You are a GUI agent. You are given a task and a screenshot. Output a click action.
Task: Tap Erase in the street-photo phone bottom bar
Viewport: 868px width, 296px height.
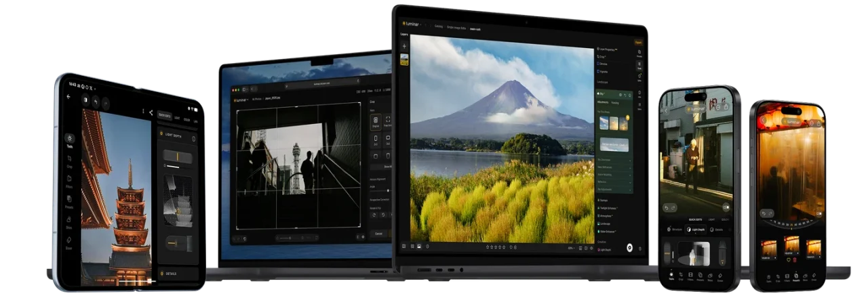tap(720, 276)
